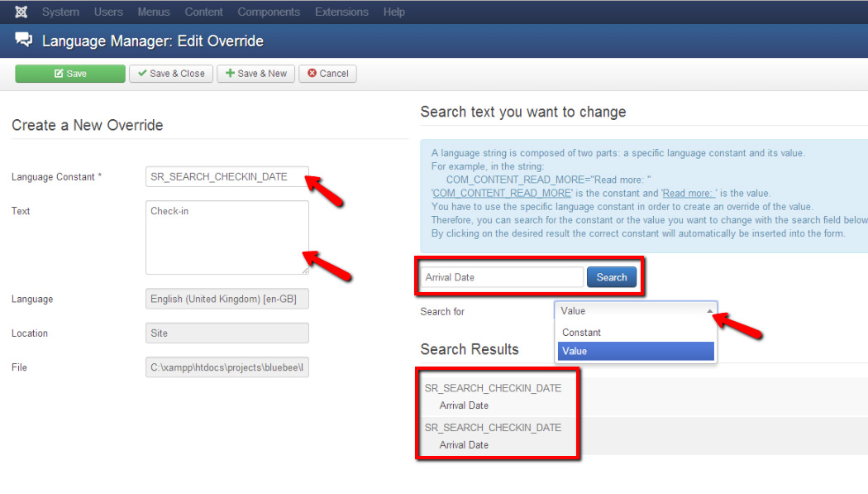Open the Help menu
Viewport: 868px width, 494px height.
[x=393, y=12]
